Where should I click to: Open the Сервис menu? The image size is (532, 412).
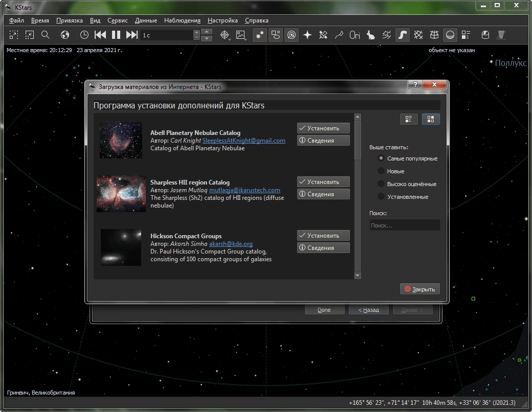[117, 20]
